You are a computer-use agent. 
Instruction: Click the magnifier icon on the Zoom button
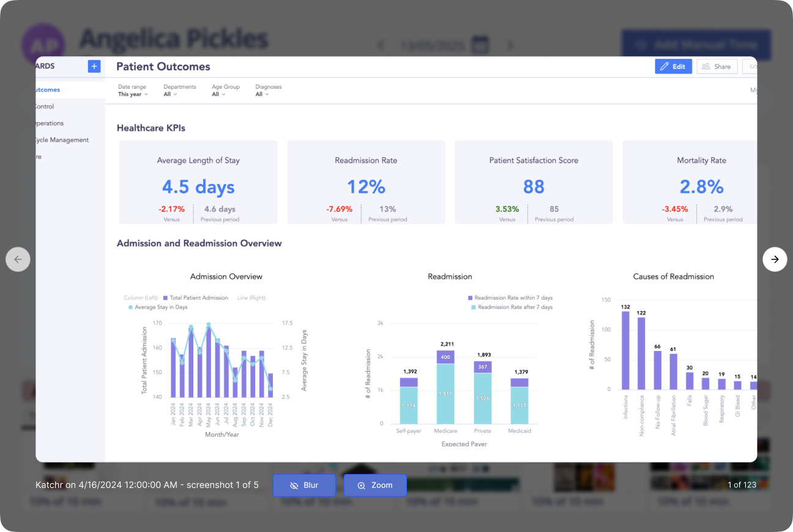pos(362,485)
